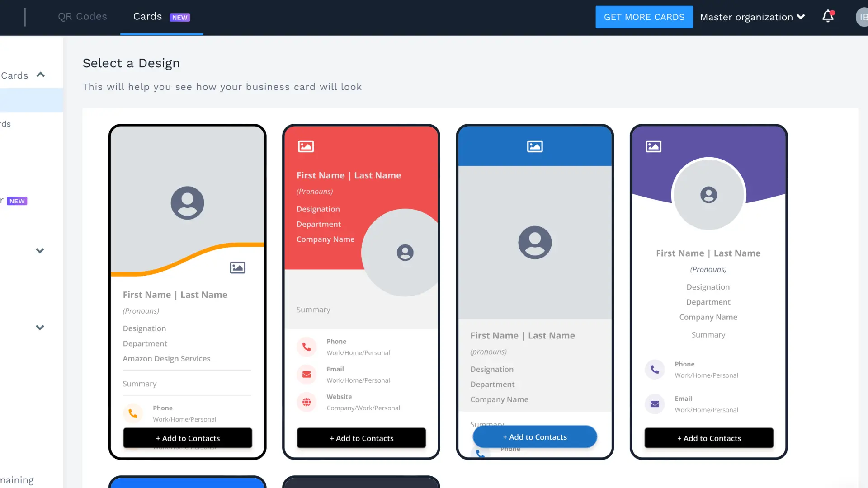Click Add to Contacts on blue card
Viewport: 868px width, 488px height.
click(x=535, y=437)
